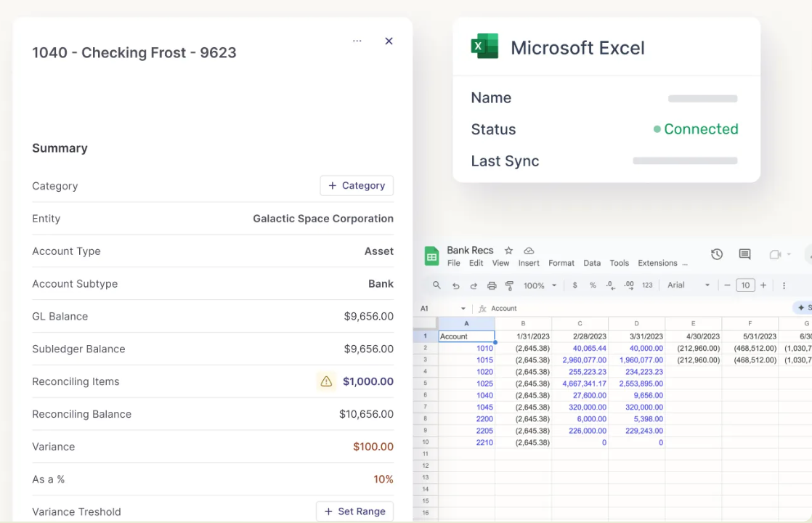Click the search magnifier in Sheets toolbar
This screenshot has width=812, height=523.
click(x=437, y=285)
